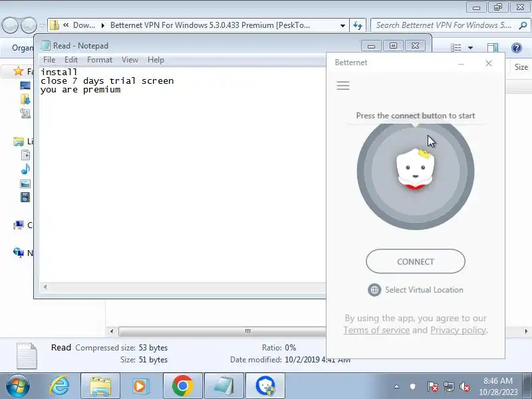Expand the breadcrumb arrow after Dow...

103,25
